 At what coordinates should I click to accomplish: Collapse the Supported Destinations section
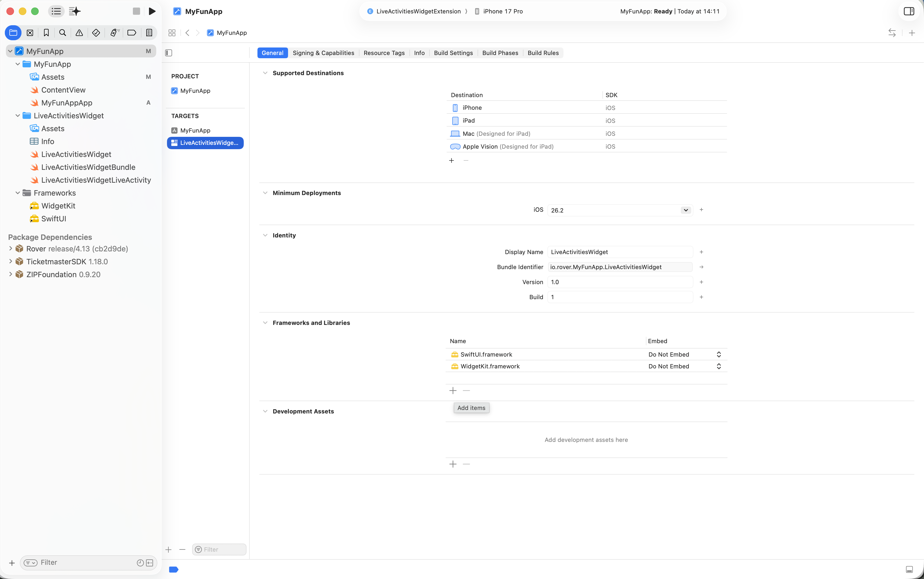265,73
